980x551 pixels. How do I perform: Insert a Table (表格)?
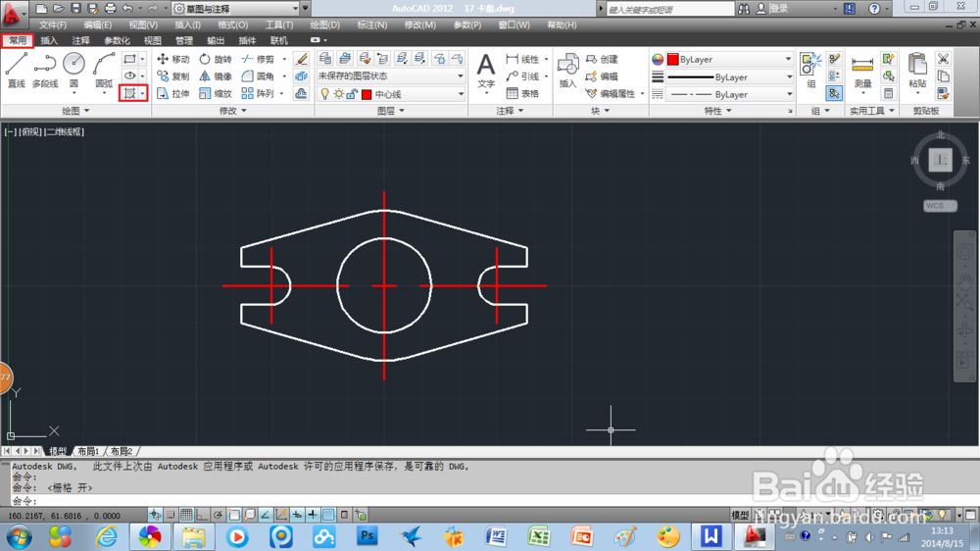point(522,93)
